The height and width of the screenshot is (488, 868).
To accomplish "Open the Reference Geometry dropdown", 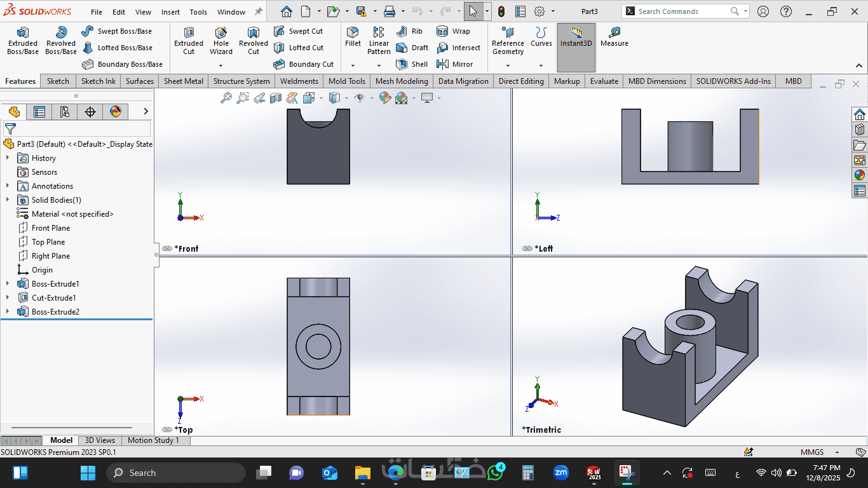I will (508, 65).
